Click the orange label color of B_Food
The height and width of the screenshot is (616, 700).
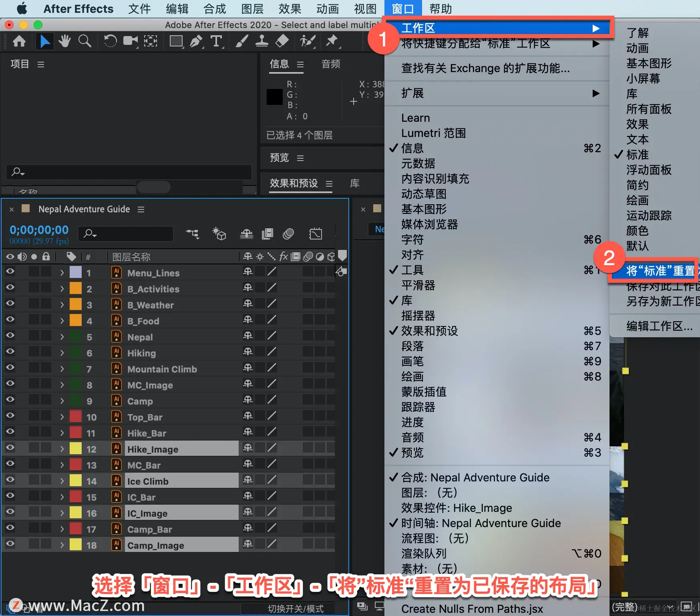coord(76,320)
